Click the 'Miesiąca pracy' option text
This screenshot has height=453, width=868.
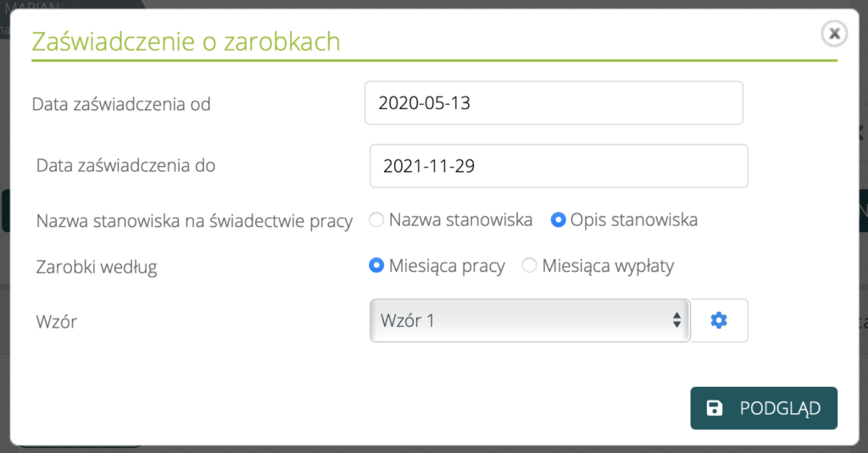[447, 266]
